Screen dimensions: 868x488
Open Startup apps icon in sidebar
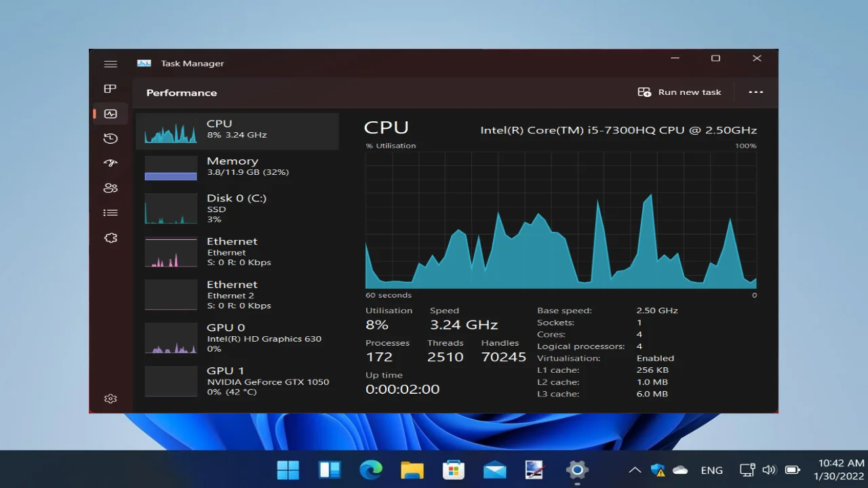click(x=111, y=163)
